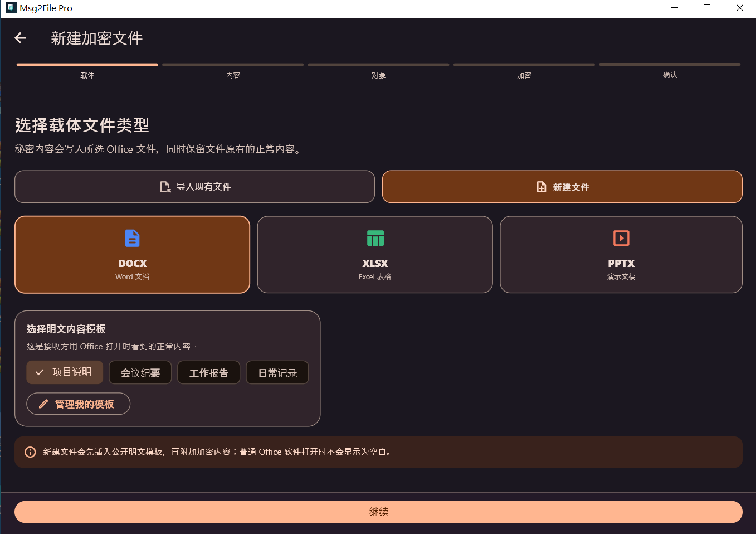
Task: Click the import file icon beside 导入现有文件
Action: (x=165, y=187)
